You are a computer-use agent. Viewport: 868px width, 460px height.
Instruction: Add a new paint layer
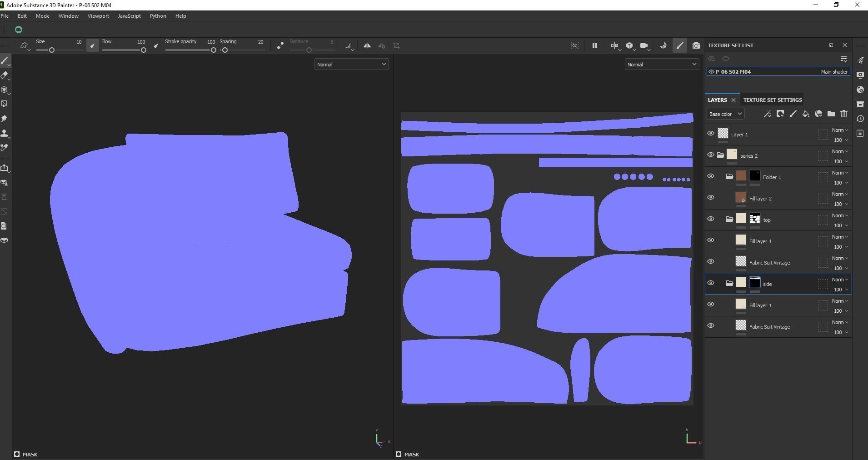[x=793, y=114]
